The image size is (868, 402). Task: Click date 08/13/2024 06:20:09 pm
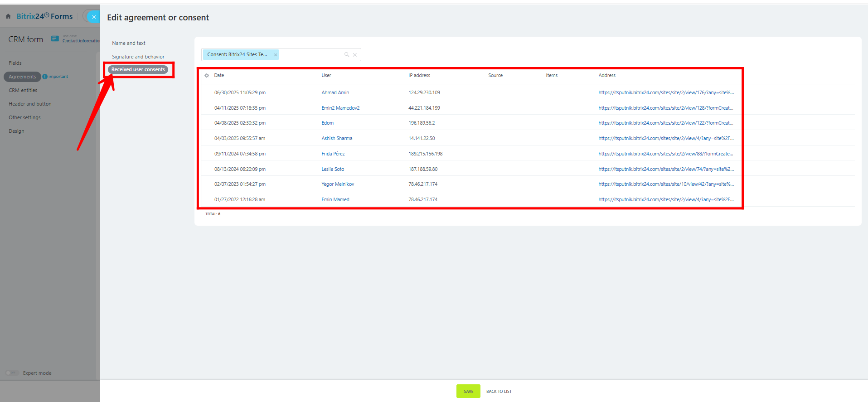[x=240, y=169]
